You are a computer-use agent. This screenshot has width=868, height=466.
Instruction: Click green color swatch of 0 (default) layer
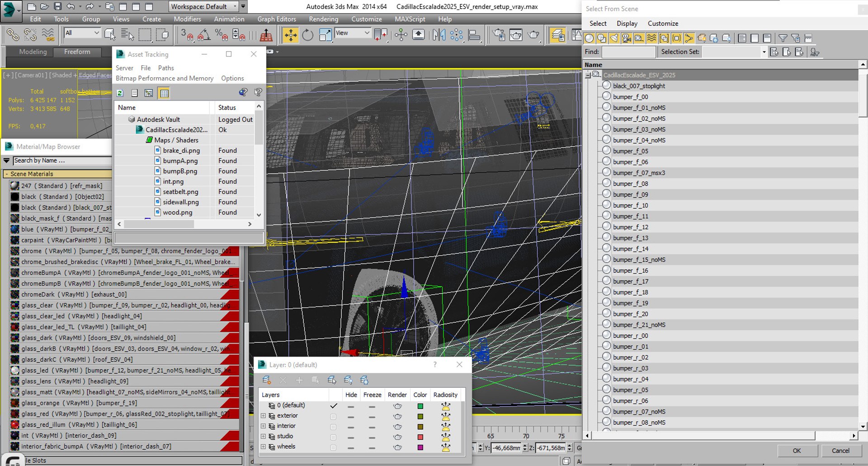click(420, 406)
